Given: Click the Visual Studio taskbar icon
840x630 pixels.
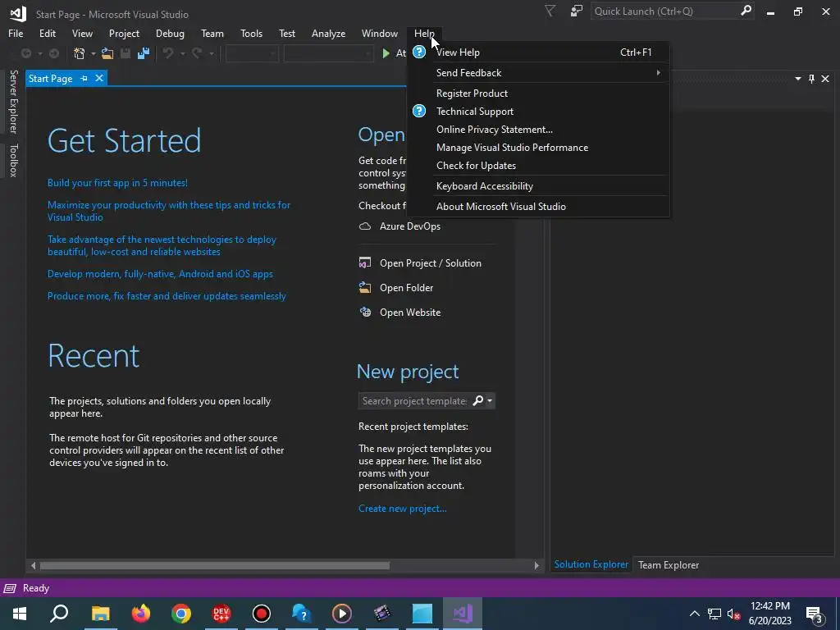Looking at the screenshot, I should pos(463,614).
